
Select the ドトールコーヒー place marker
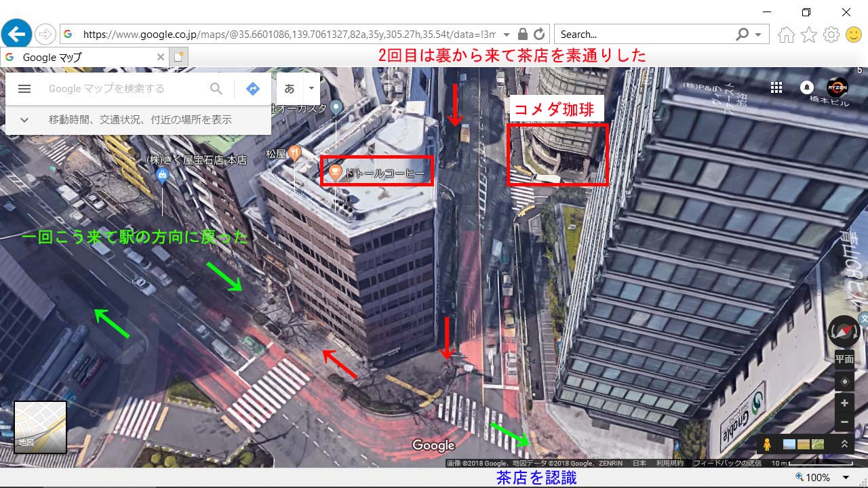click(x=334, y=174)
